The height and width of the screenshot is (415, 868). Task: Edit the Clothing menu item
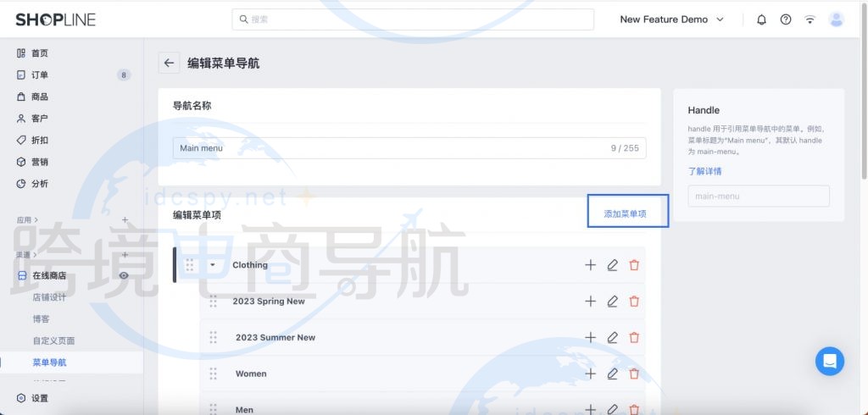612,265
